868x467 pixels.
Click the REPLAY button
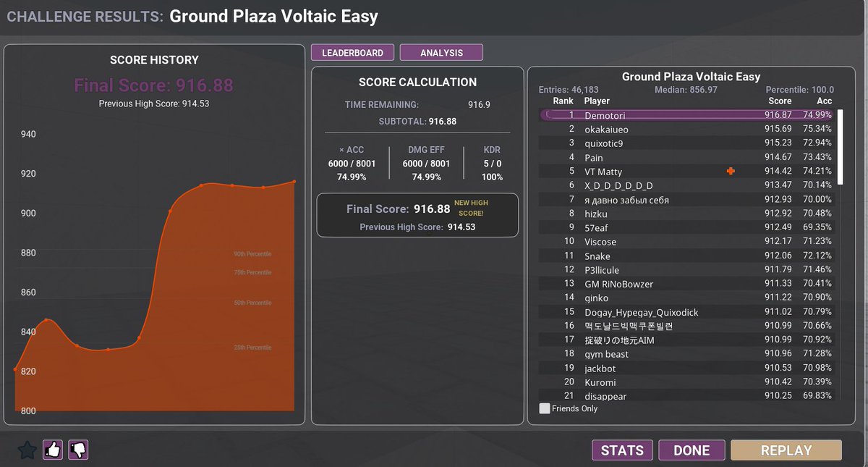point(786,450)
